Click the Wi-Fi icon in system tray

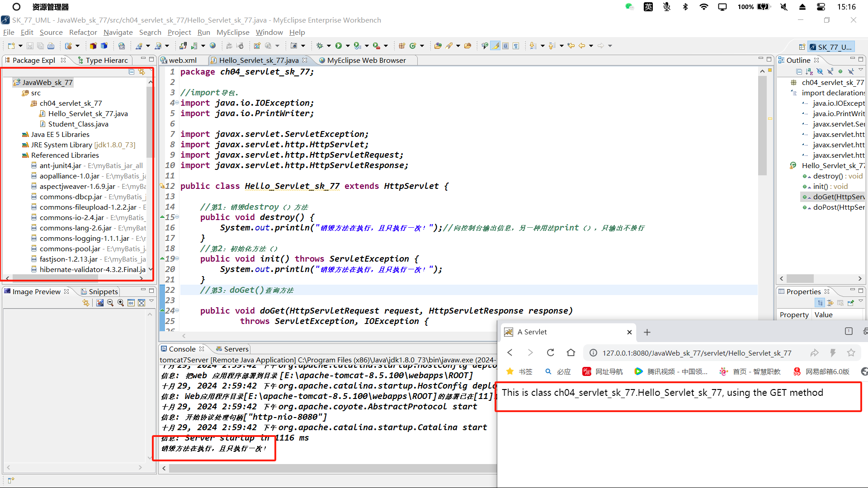tap(704, 7)
